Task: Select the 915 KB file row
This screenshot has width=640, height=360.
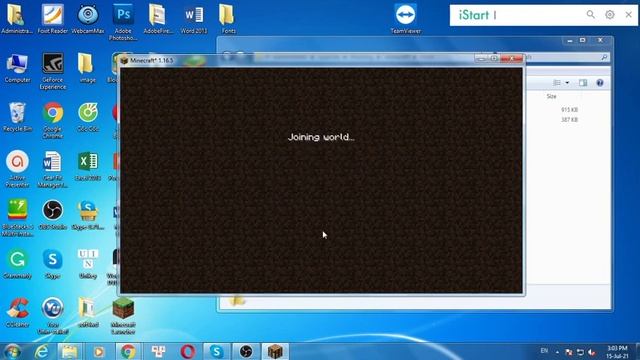Action: click(569, 110)
